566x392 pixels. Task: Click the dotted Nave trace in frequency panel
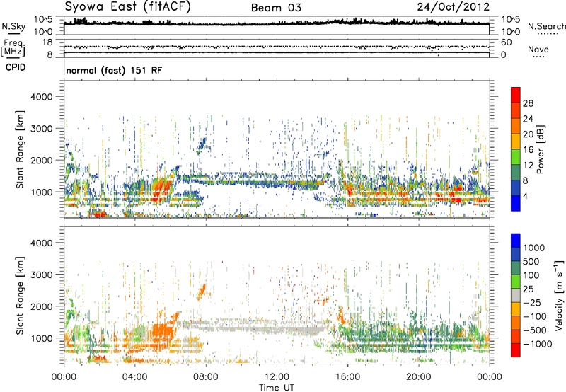(x=277, y=47)
